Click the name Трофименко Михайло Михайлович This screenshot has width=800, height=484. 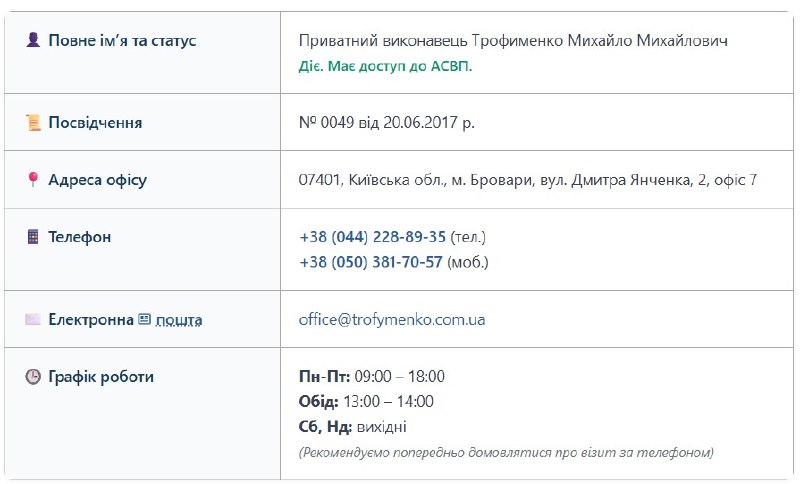click(599, 40)
